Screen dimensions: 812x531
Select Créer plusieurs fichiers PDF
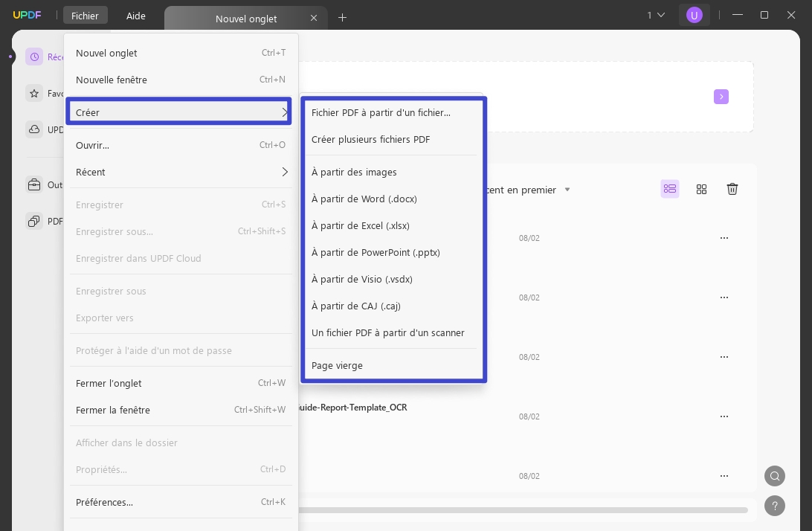click(x=391, y=139)
